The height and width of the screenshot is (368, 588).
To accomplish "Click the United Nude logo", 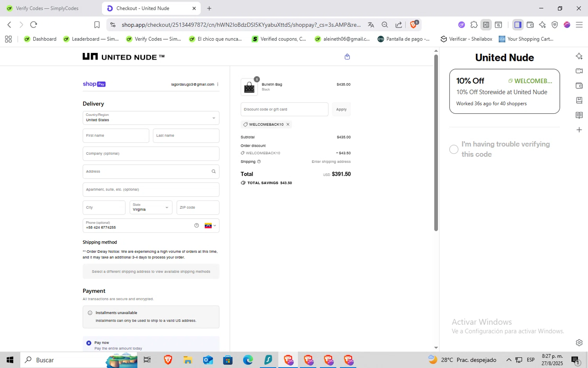I will click(123, 57).
